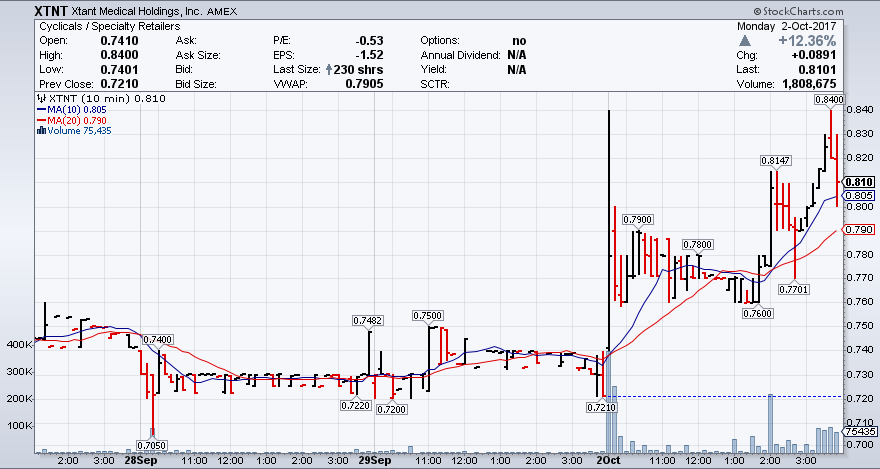This screenshot has width=880, height=469.
Task: Click the 0.7050 low price callout
Action: click(x=152, y=445)
